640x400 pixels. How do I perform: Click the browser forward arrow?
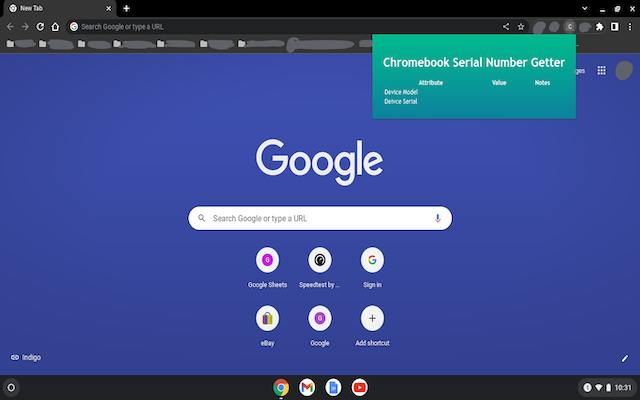point(25,27)
